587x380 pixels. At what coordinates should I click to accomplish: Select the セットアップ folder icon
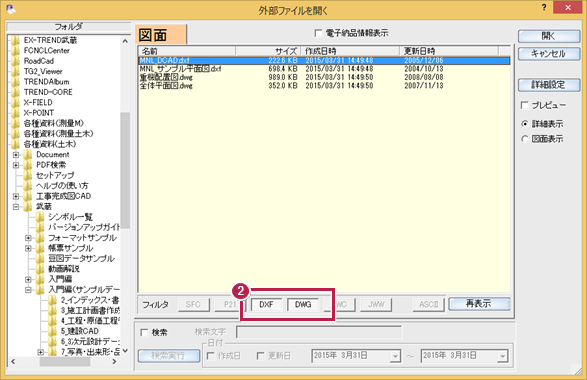(x=28, y=175)
